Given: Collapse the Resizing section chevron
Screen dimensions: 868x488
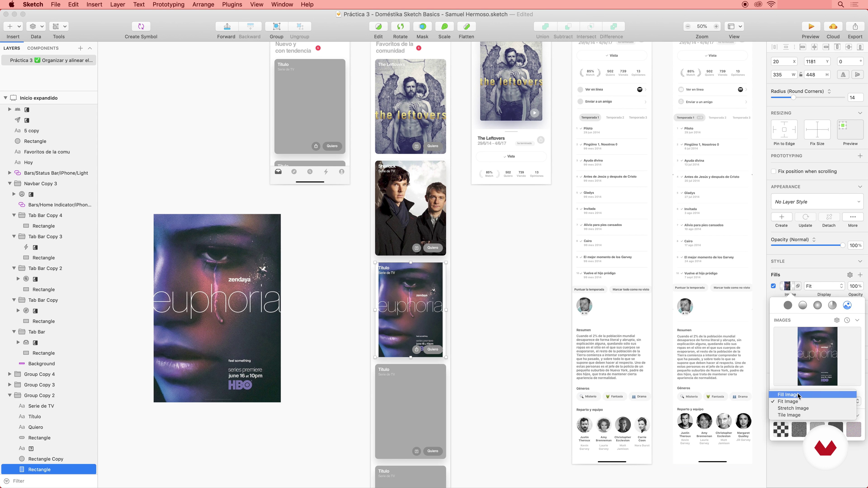Looking at the screenshot, I should point(860,113).
